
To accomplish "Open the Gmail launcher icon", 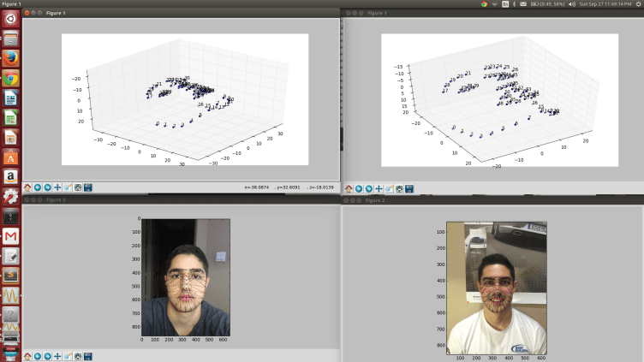I will click(10, 235).
